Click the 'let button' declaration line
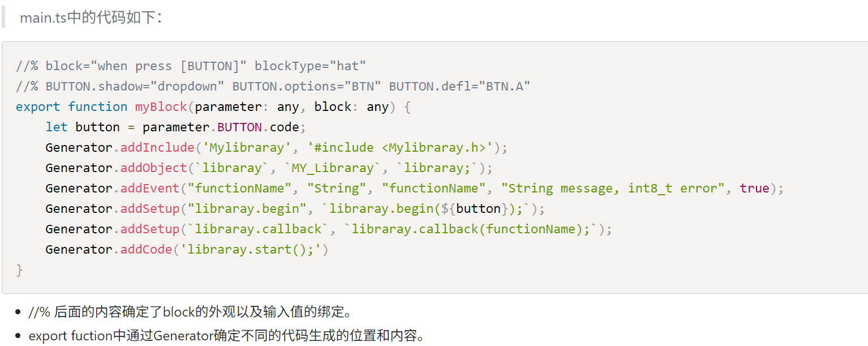 point(176,127)
